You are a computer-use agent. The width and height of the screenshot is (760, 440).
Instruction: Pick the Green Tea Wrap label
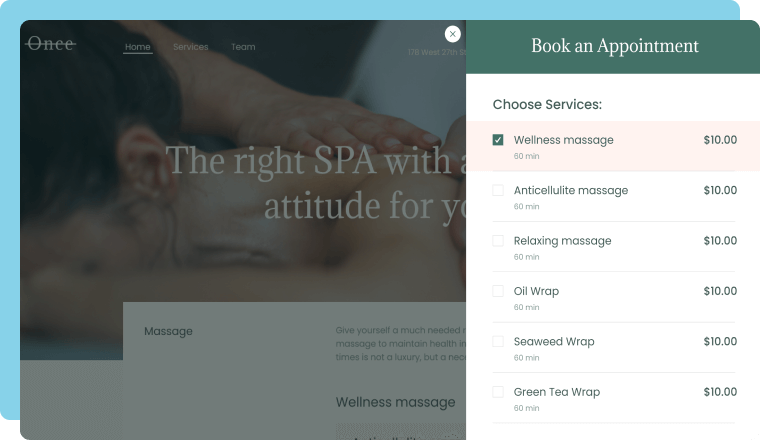click(x=557, y=392)
